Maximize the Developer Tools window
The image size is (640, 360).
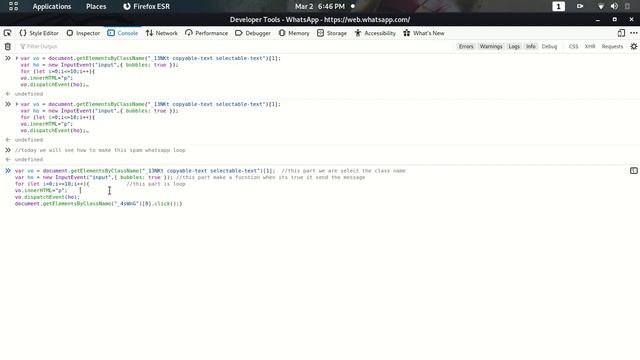(x=615, y=20)
